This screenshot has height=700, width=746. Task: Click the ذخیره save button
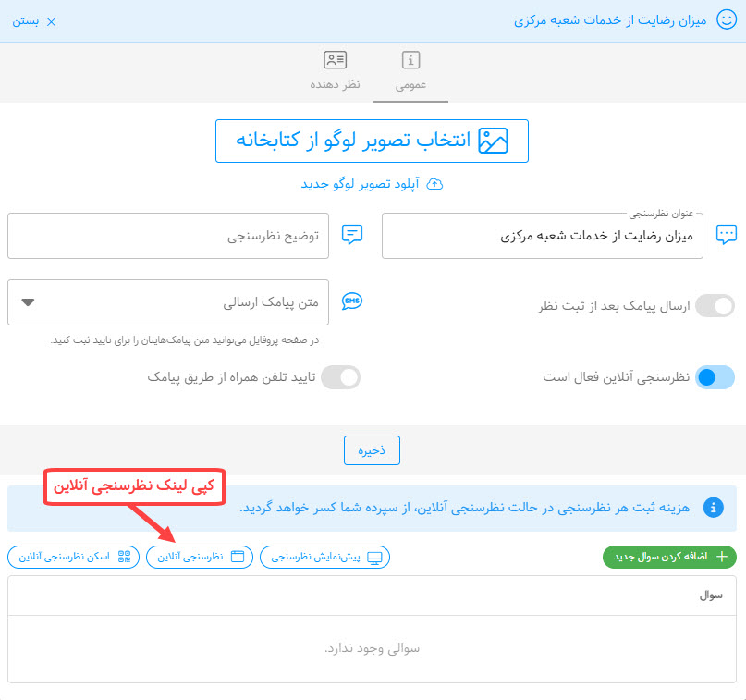[x=372, y=450]
